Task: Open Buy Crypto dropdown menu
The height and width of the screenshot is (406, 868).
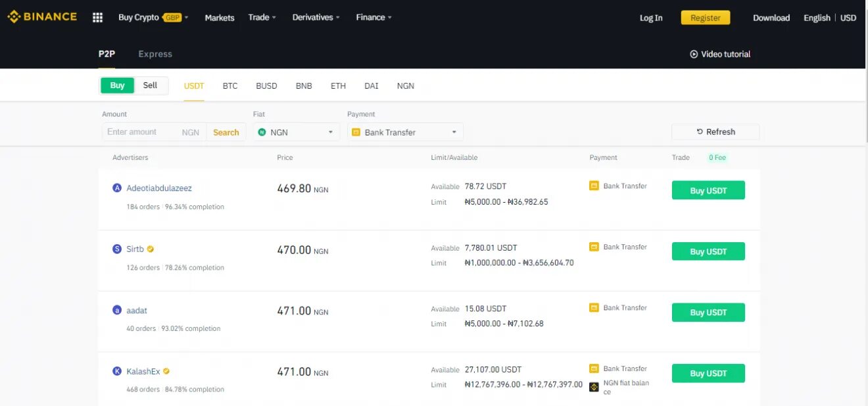Action: click(x=153, y=18)
